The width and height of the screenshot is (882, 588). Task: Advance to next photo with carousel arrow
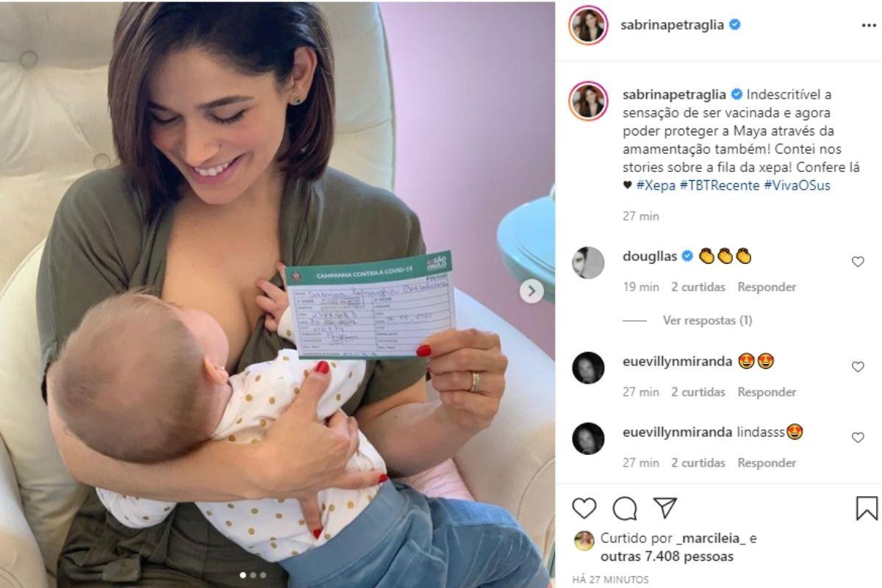532,291
